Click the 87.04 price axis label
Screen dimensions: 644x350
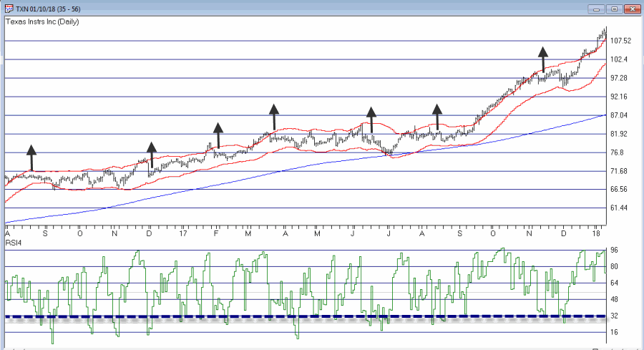point(619,115)
